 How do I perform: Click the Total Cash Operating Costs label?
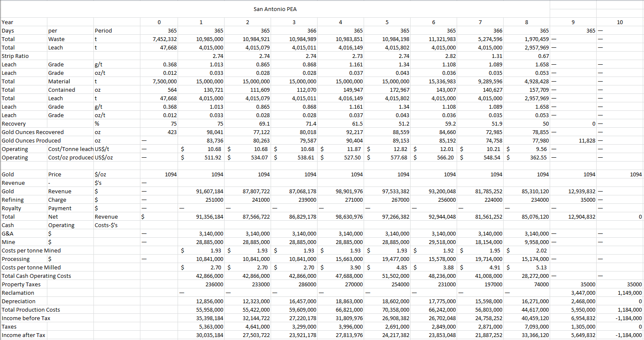coord(36,276)
